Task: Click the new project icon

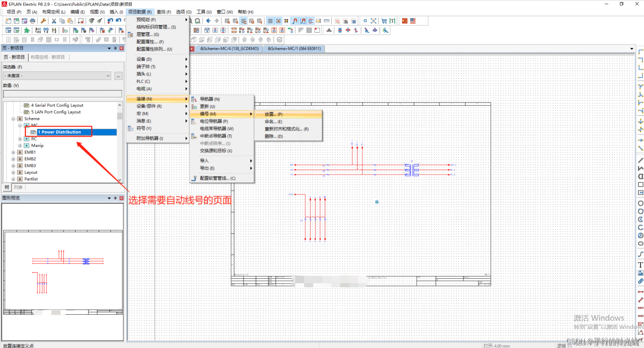Action: (8, 21)
